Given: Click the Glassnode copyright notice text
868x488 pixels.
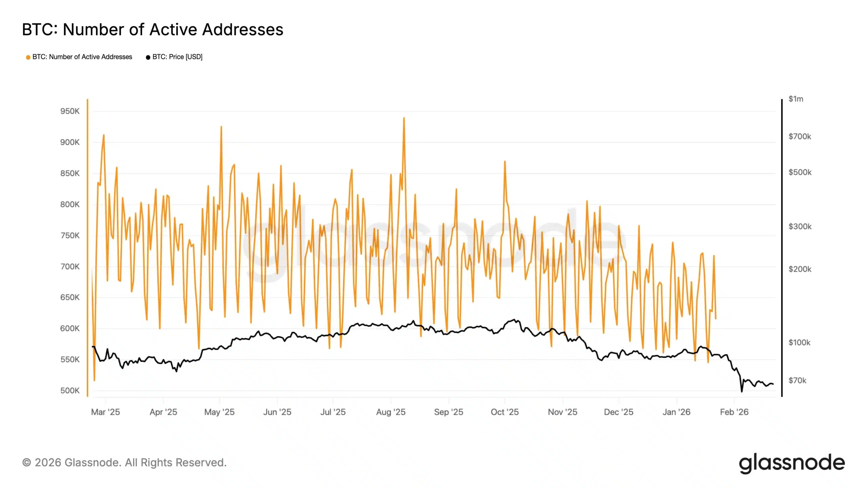Looking at the screenshot, I should coord(124,463).
